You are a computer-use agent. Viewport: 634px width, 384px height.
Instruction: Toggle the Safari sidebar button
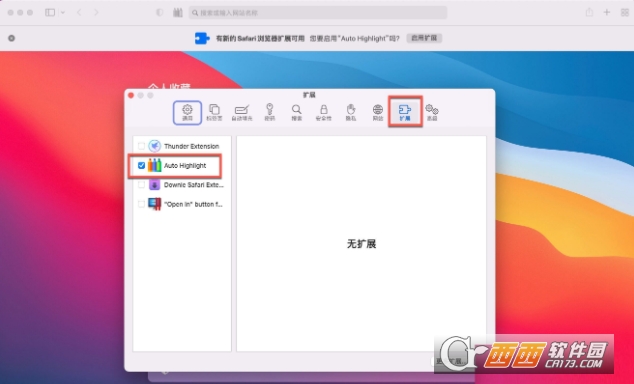(x=50, y=13)
